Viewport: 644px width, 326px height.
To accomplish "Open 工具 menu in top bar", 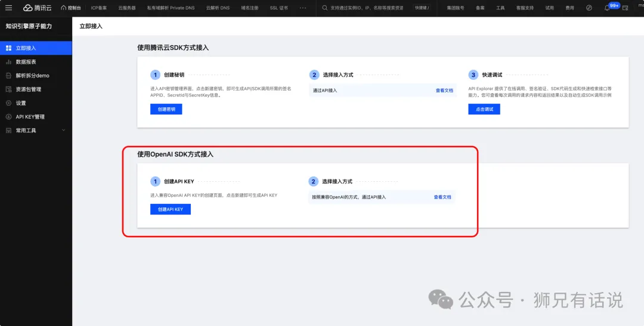I will tap(500, 8).
